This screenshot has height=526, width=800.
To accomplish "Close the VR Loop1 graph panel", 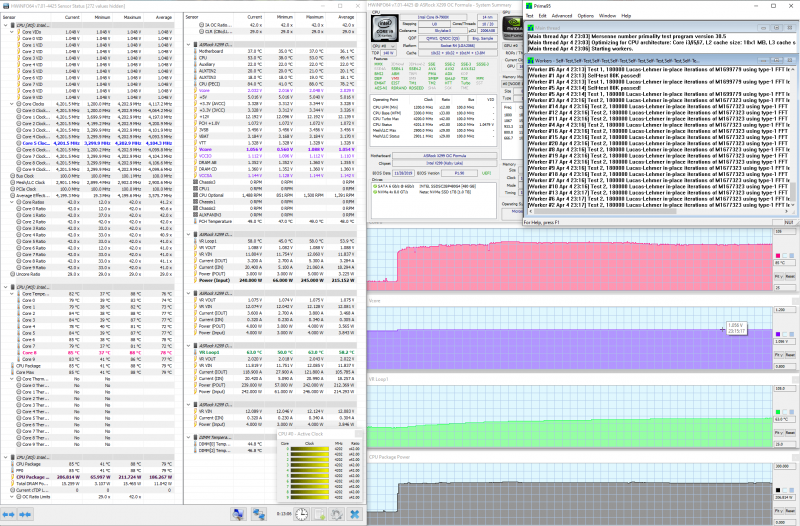I will [x=796, y=380].
